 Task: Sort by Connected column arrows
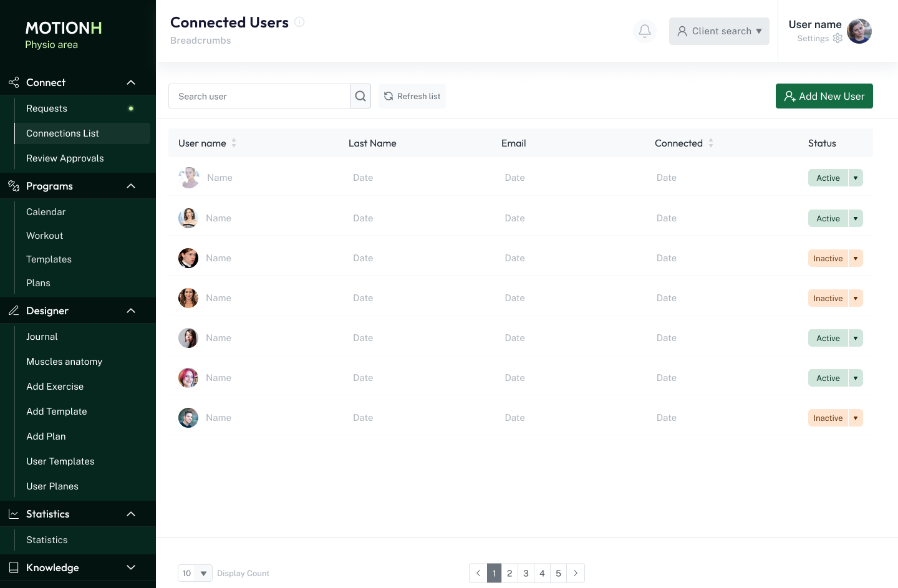(x=711, y=143)
